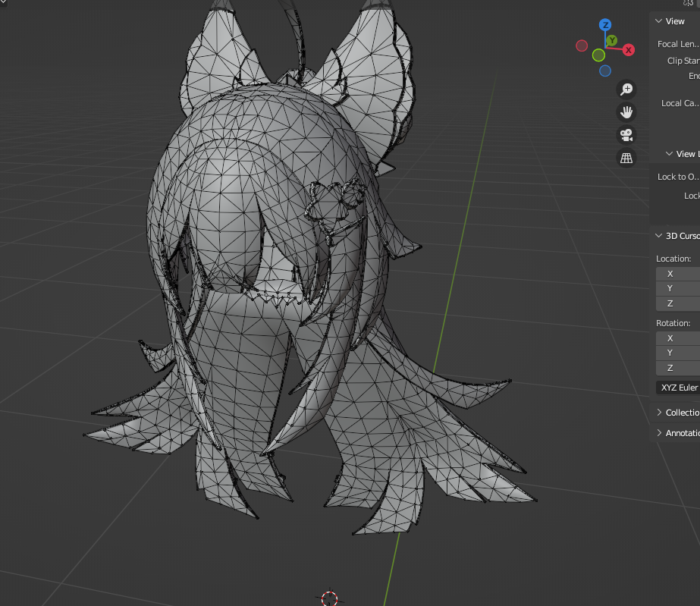Toggle the camera view icon
Image resolution: width=700 pixels, height=606 pixels.
click(x=626, y=135)
